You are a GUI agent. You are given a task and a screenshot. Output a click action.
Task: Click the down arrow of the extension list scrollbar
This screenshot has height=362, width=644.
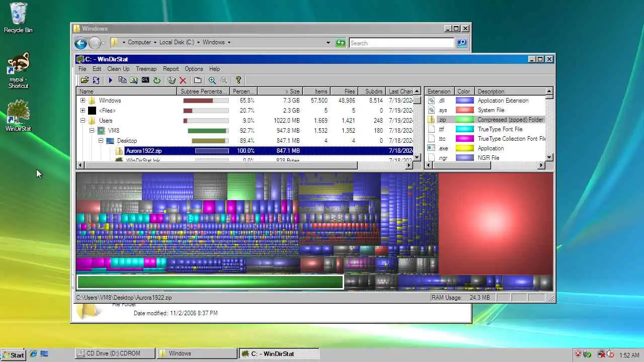(x=549, y=157)
